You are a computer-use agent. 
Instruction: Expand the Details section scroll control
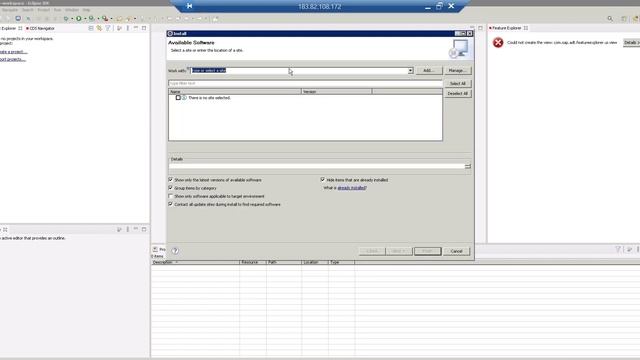tap(468, 167)
